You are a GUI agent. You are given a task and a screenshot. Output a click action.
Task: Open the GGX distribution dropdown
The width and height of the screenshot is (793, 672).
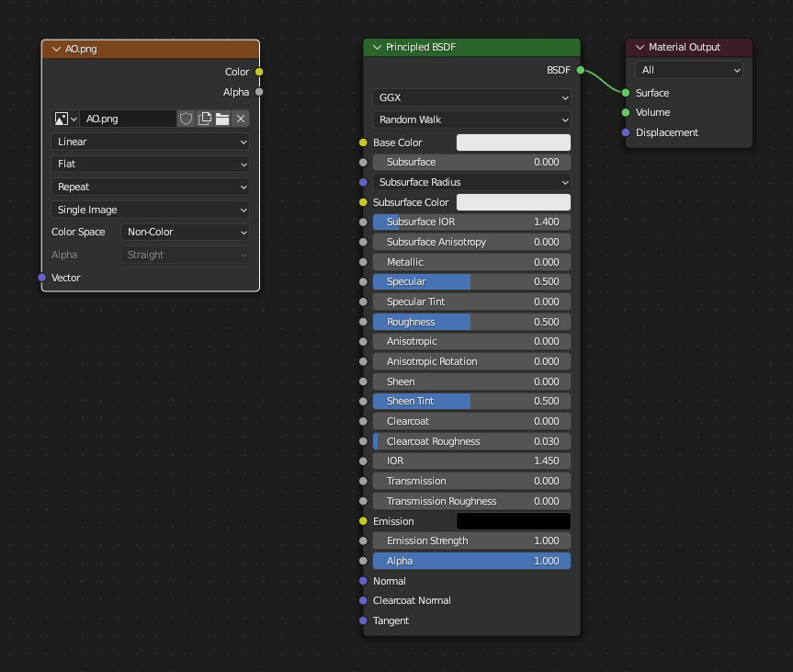[x=472, y=97]
